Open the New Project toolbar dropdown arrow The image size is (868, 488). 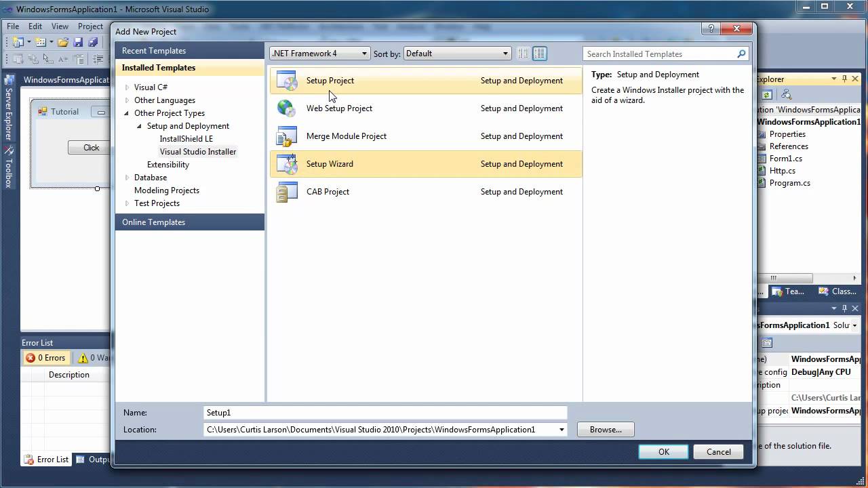[28, 42]
